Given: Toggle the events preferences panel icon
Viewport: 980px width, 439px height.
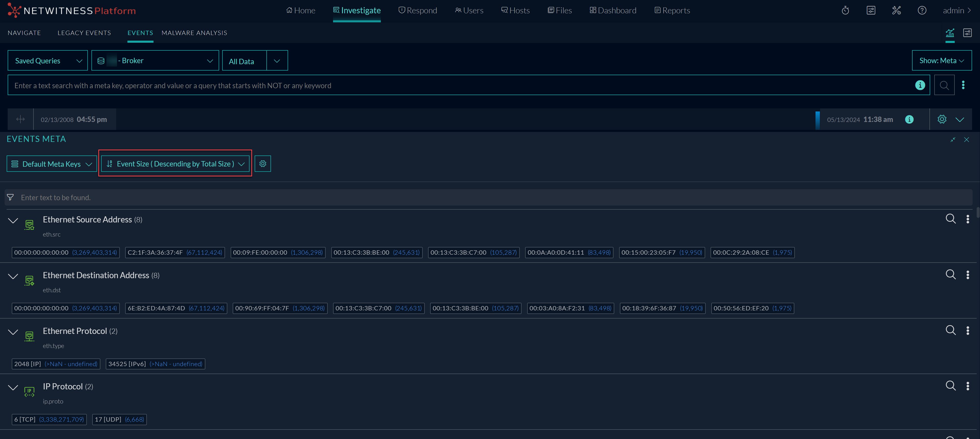Looking at the screenshot, I should (967, 33).
